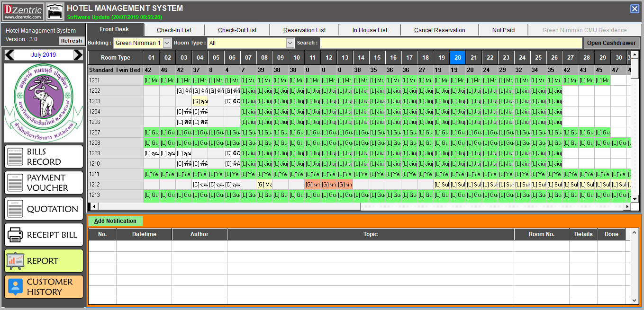
Task: Go to previous month using left arrow
Action: (x=9, y=55)
